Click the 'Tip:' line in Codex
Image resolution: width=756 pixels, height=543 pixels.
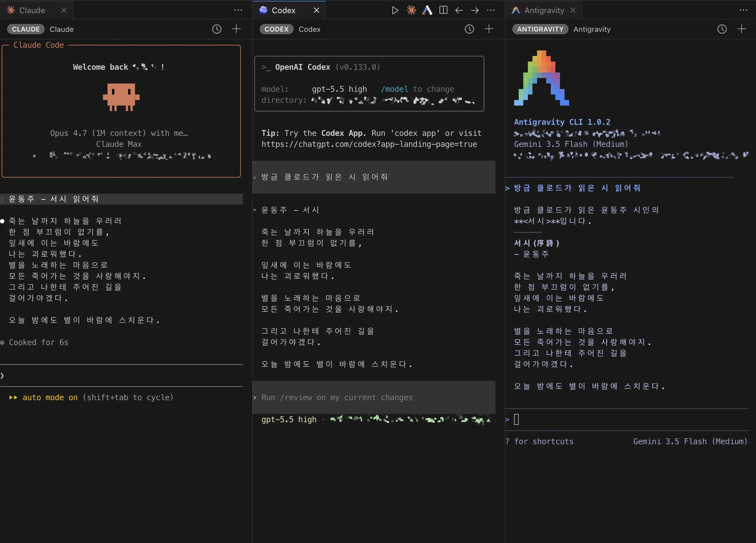point(371,133)
